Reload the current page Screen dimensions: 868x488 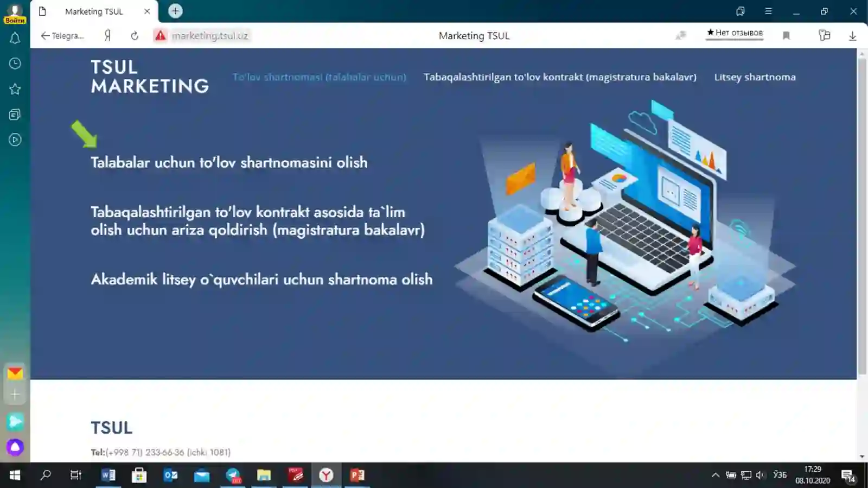[135, 36]
